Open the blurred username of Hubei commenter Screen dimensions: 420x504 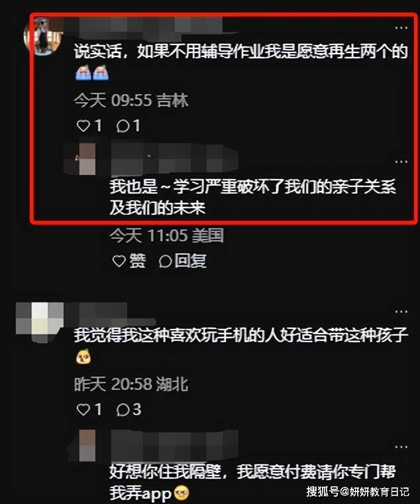[109, 312]
